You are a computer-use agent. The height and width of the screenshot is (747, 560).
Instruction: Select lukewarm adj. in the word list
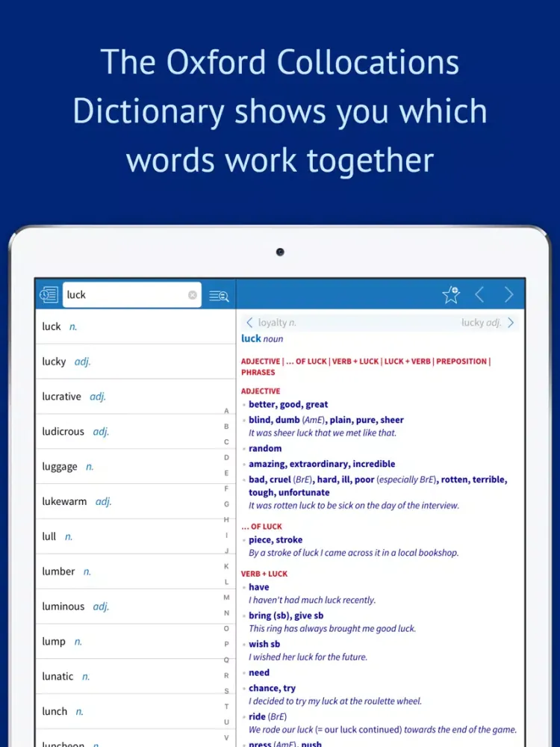[135, 501]
